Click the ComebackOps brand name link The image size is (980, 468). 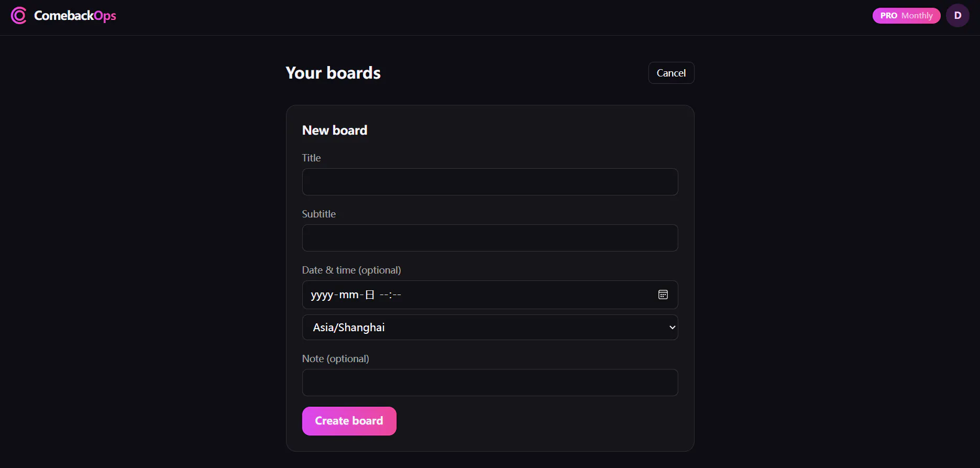coord(75,16)
